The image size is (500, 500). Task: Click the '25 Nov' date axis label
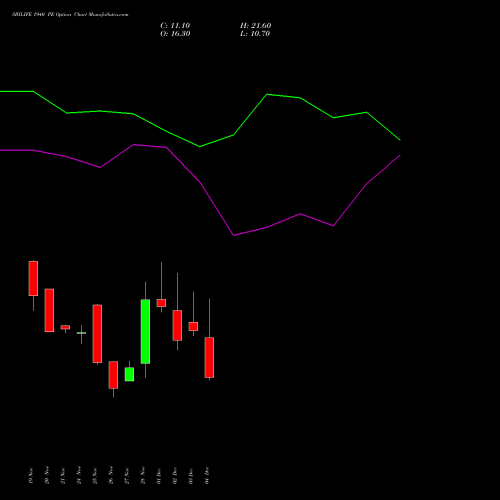point(95,476)
